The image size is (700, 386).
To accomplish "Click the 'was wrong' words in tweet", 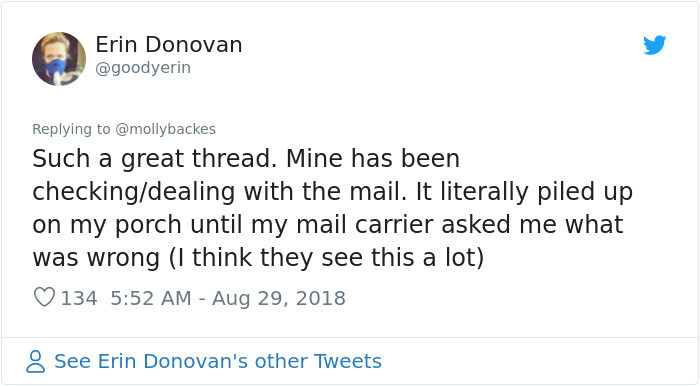I will click(96, 259).
